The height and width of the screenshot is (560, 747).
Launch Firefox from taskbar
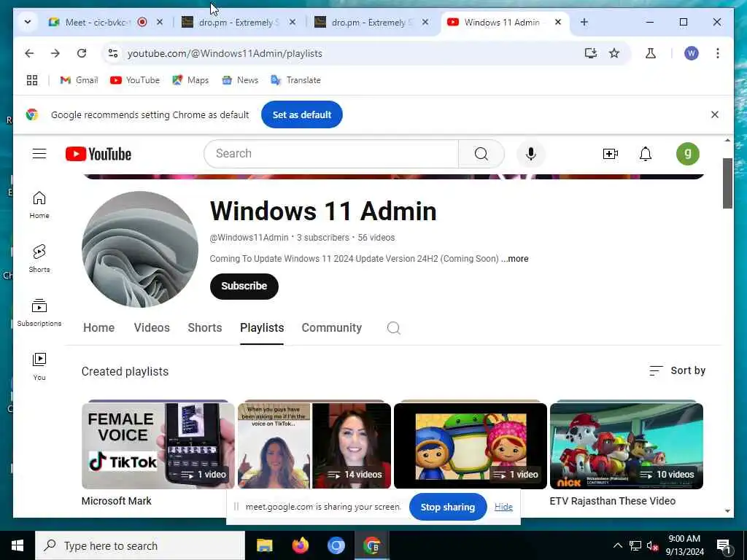pyautogui.click(x=300, y=545)
